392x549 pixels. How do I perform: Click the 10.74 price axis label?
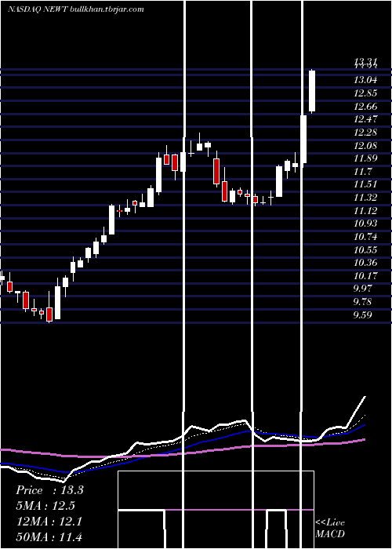(x=365, y=237)
